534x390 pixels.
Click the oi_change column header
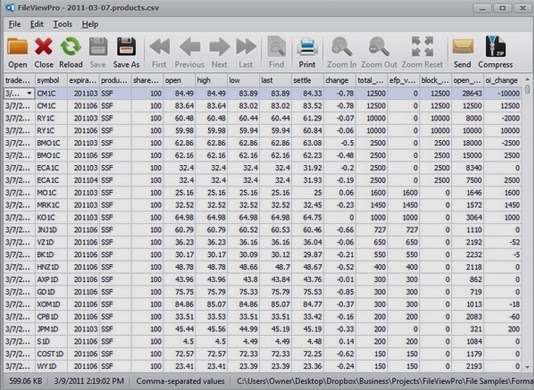click(502, 80)
